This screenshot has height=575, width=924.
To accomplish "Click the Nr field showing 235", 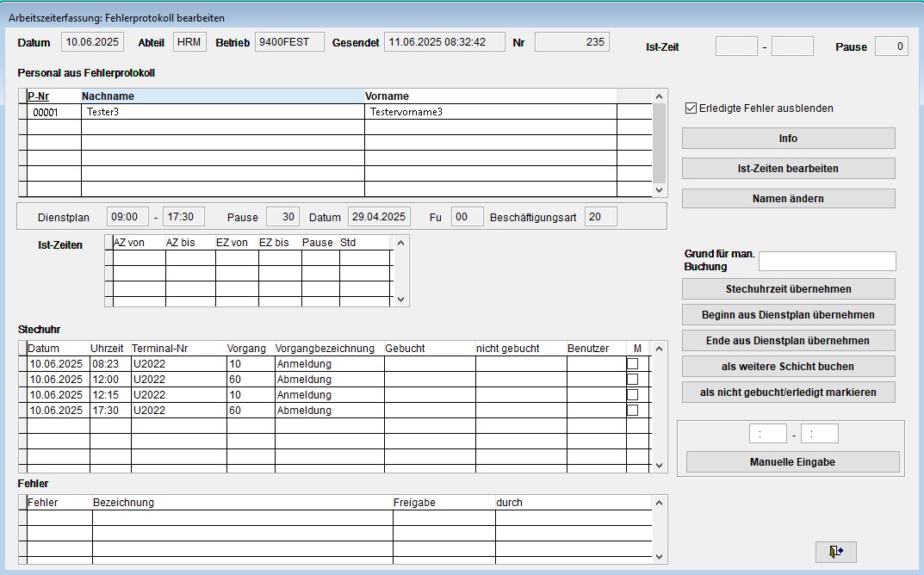I will tap(572, 42).
